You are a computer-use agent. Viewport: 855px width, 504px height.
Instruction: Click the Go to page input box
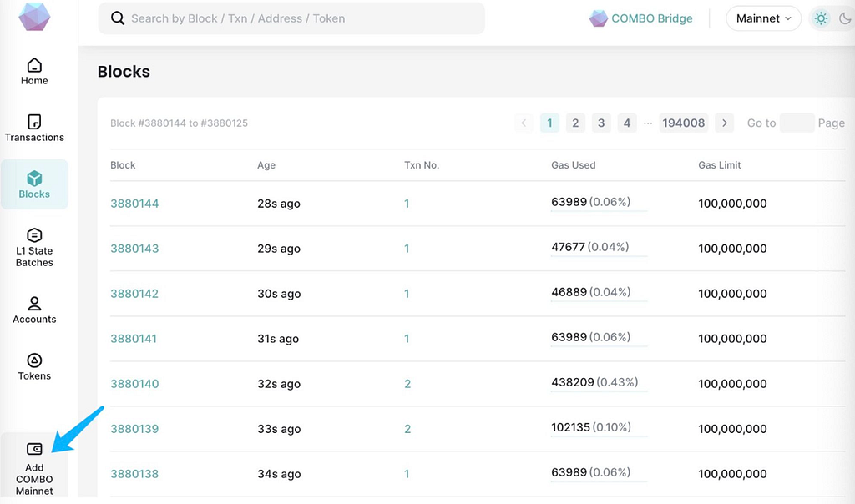point(797,123)
